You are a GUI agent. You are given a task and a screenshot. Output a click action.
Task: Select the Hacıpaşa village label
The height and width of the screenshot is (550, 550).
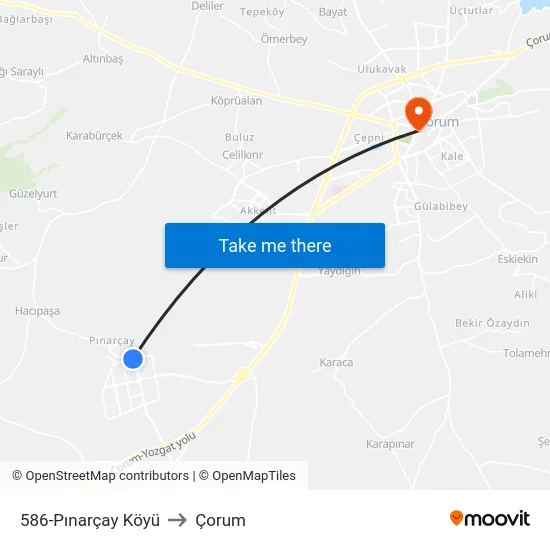click(x=38, y=311)
